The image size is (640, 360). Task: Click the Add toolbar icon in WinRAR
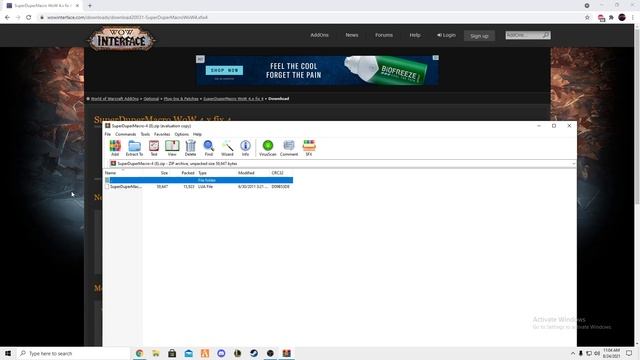[x=115, y=148]
